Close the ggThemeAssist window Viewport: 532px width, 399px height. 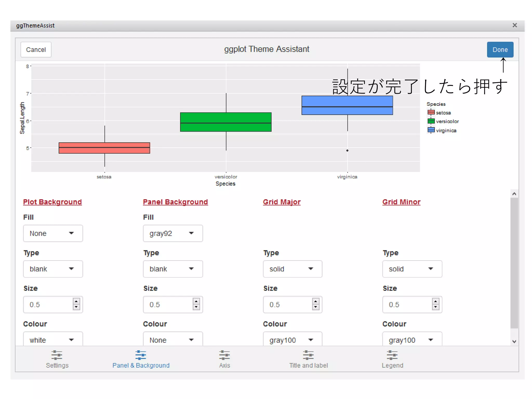click(515, 25)
